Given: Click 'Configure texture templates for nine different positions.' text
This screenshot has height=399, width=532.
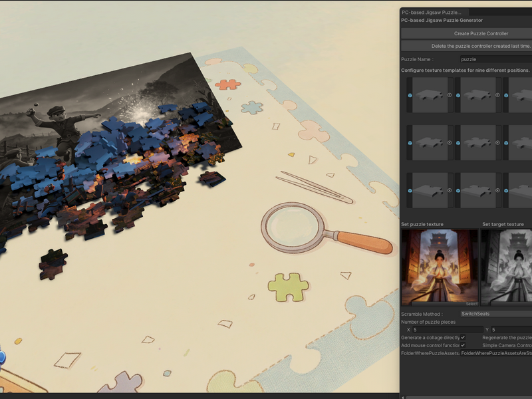Looking at the screenshot, I should point(465,70).
